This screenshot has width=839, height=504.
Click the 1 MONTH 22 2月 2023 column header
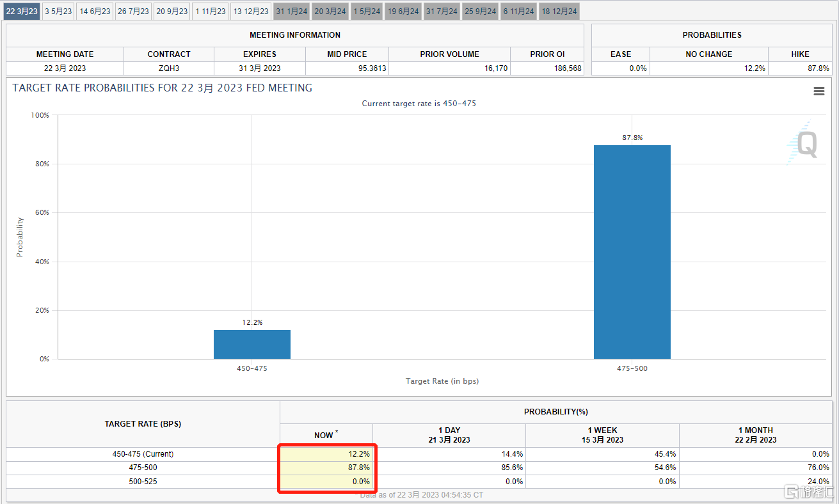click(x=756, y=435)
